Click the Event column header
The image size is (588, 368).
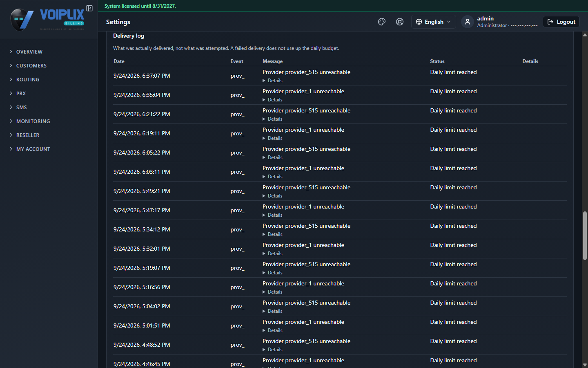tap(237, 61)
